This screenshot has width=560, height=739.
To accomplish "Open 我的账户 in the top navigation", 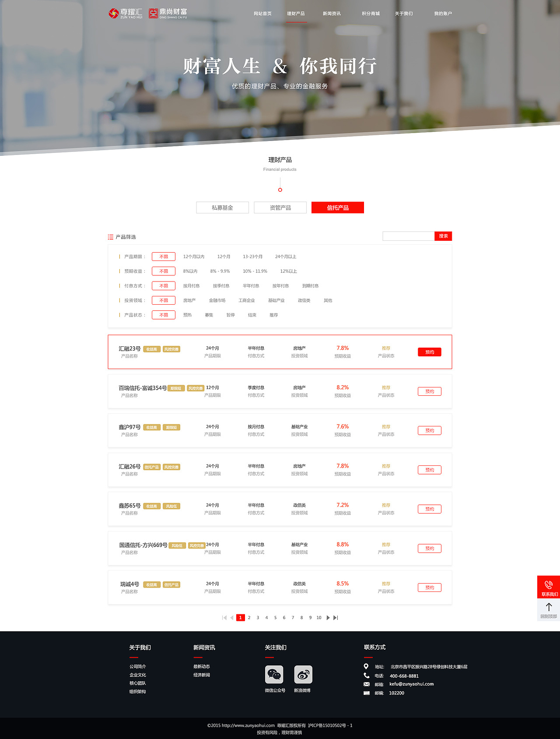I will [x=443, y=14].
